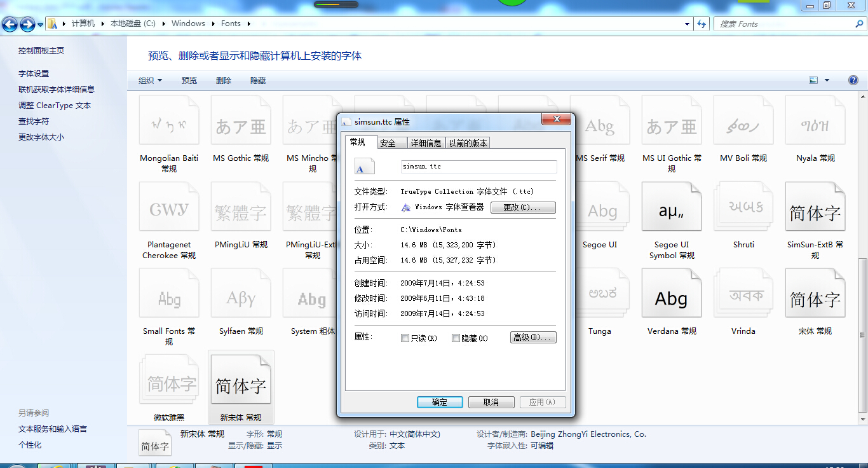The height and width of the screenshot is (468, 868).
Task: Click the 本地磁盘 (C:) breadcrumb segment
Action: coord(133,24)
